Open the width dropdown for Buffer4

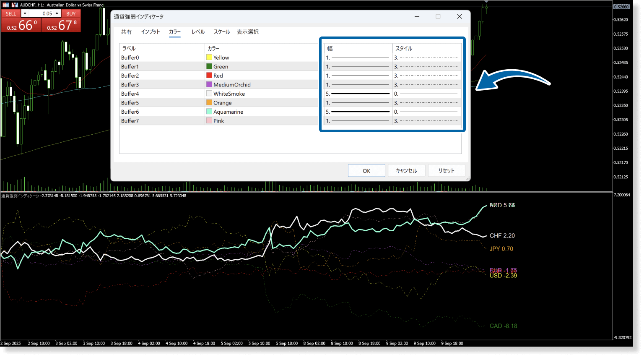coord(358,94)
